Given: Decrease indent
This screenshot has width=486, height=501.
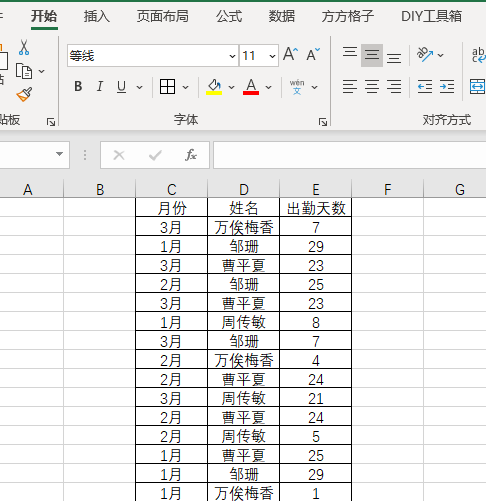Looking at the screenshot, I should pos(425,87).
